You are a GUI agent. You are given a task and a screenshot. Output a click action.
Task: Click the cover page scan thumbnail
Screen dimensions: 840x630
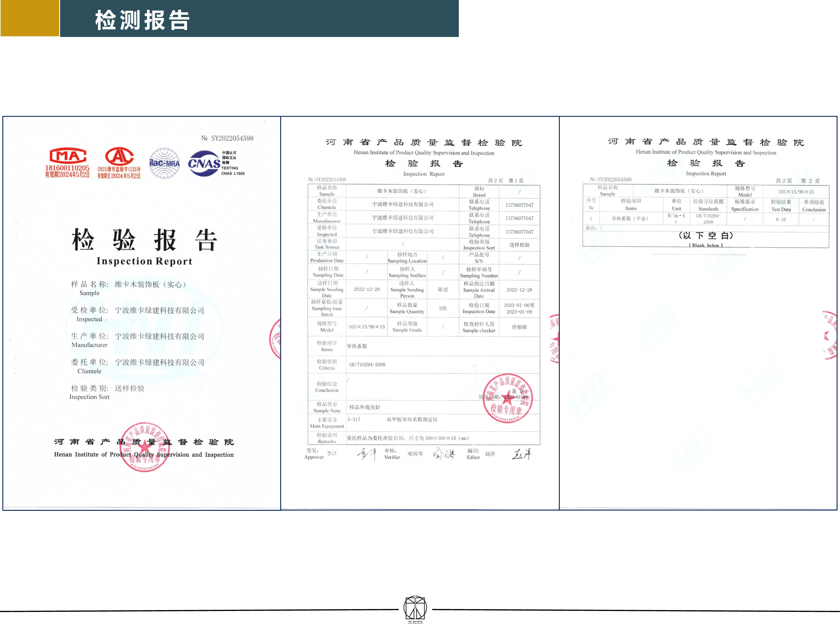click(142, 313)
